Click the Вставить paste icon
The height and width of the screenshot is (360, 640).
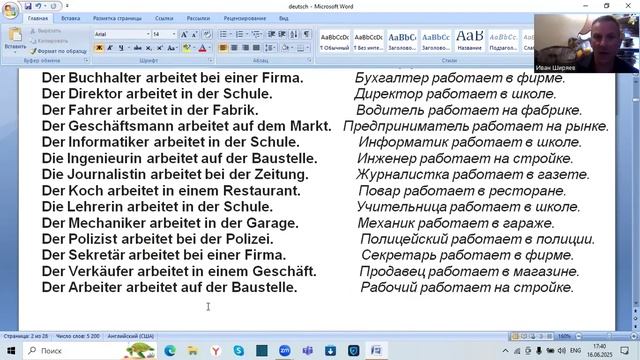[15, 35]
